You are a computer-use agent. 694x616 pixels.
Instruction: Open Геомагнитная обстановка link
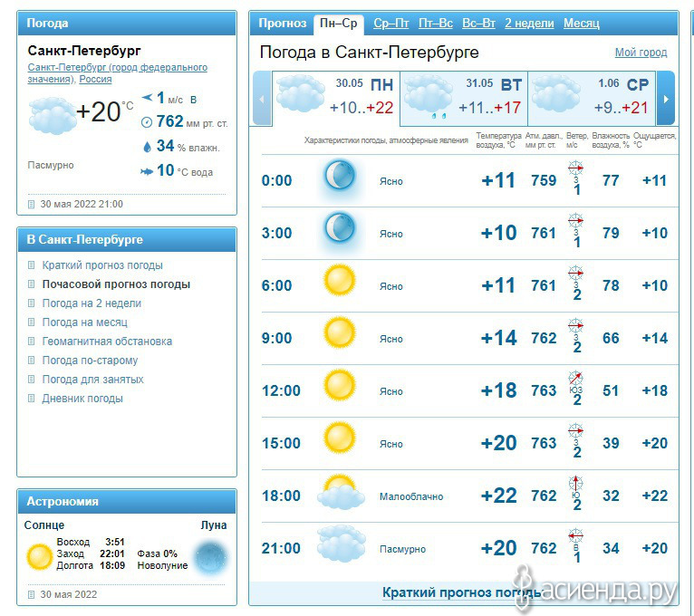[107, 342]
